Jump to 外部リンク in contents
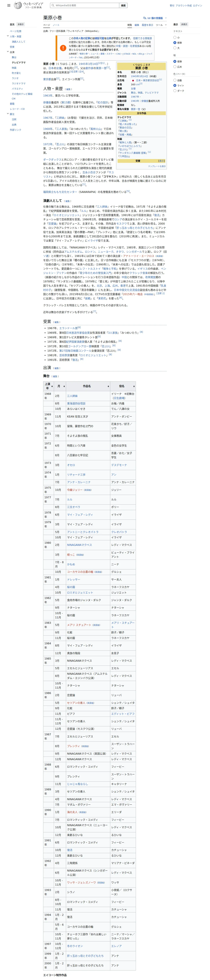The image size is (210, 980). (16, 130)
